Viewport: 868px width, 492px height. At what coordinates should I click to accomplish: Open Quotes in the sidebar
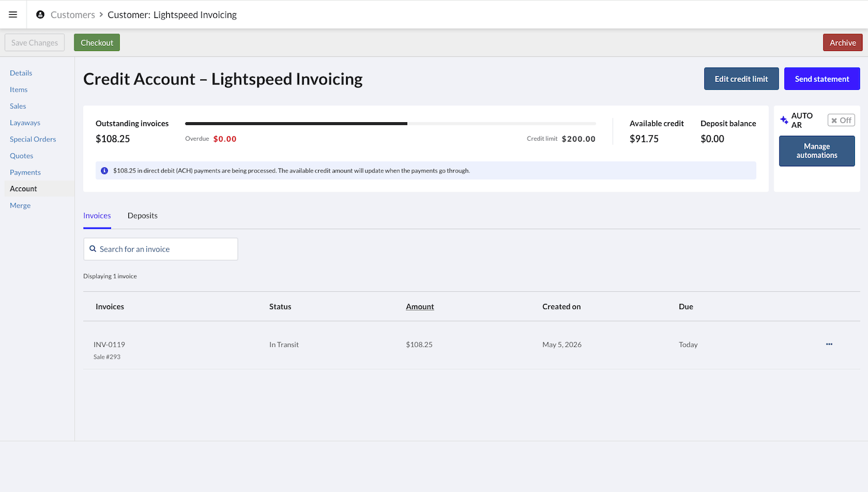tap(22, 156)
